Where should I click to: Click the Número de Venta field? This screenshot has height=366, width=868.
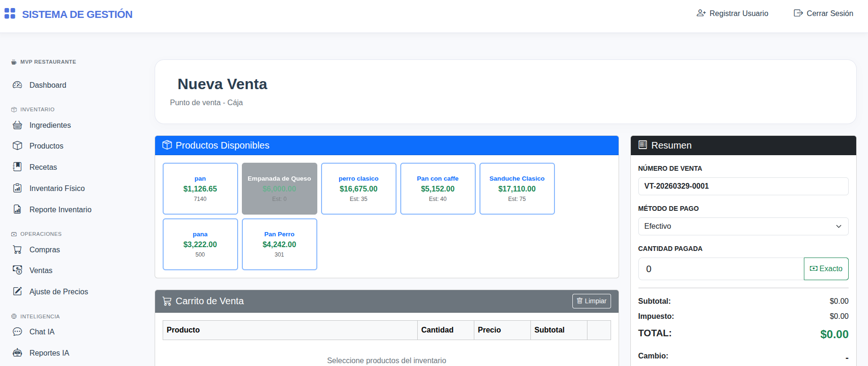743,186
